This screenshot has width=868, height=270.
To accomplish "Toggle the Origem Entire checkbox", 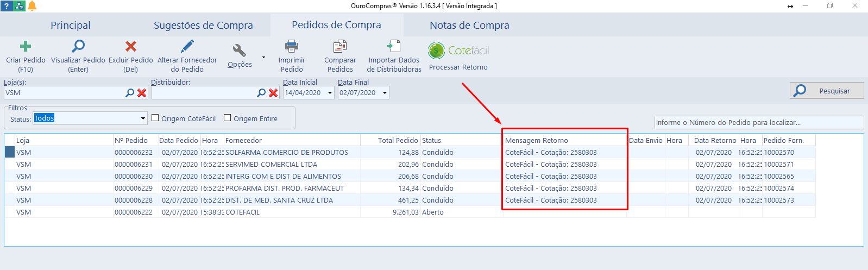I will click(228, 118).
